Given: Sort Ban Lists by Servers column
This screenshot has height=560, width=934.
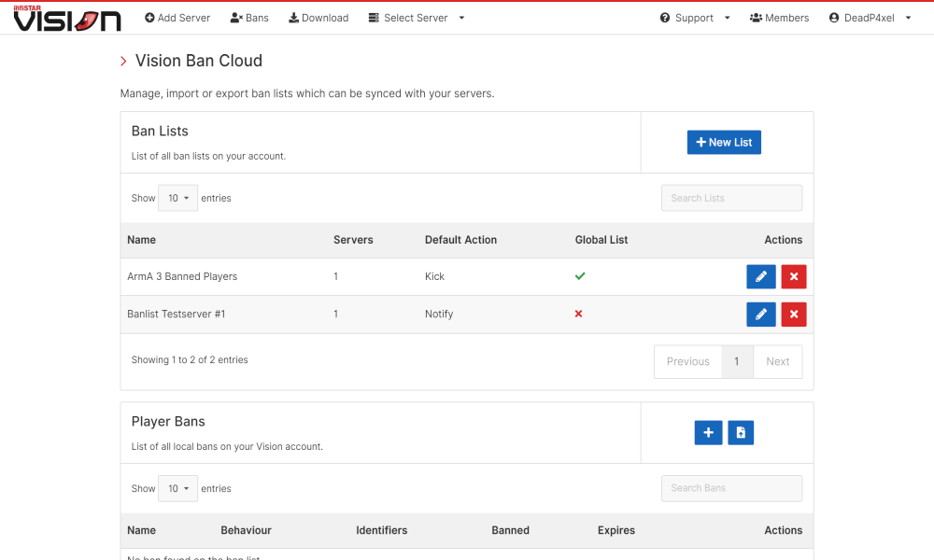Looking at the screenshot, I should [x=353, y=240].
